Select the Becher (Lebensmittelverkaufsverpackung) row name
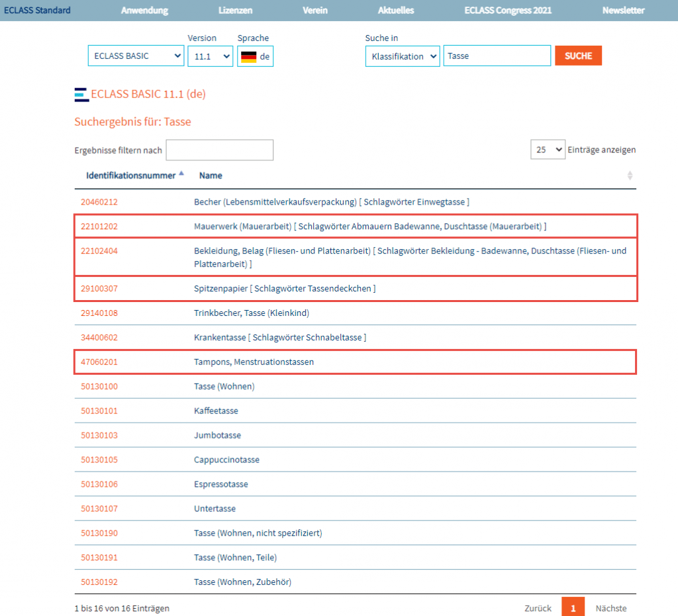 click(x=332, y=202)
